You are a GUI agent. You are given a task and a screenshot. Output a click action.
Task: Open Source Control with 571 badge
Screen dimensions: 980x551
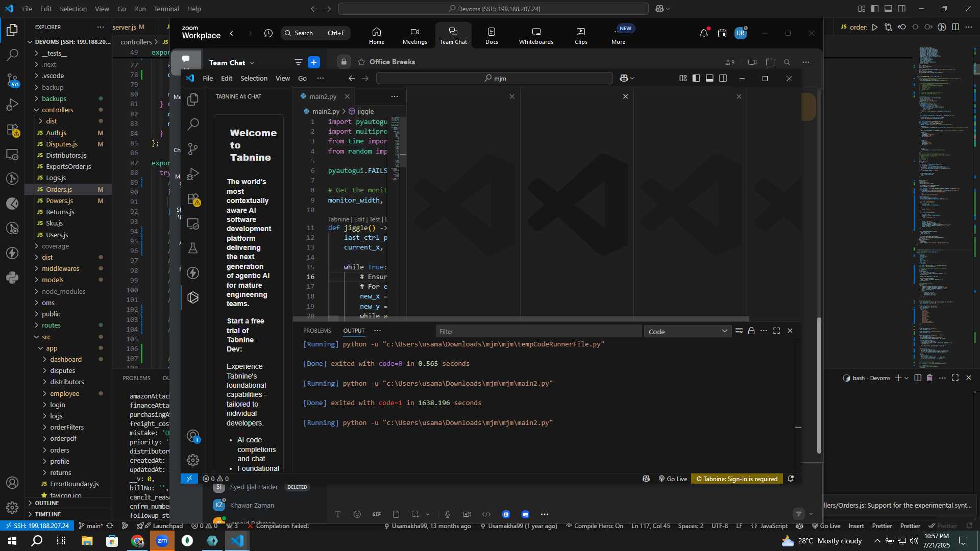pyautogui.click(x=12, y=80)
